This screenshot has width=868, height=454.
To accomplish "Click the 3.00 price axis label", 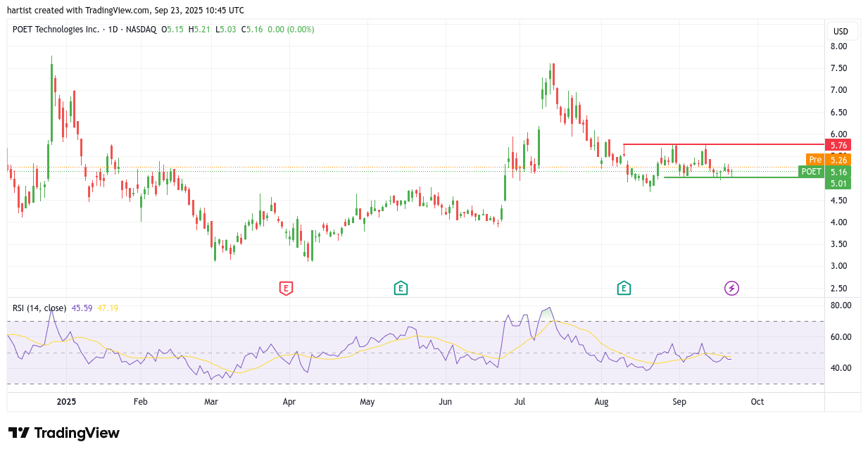I will tap(838, 266).
